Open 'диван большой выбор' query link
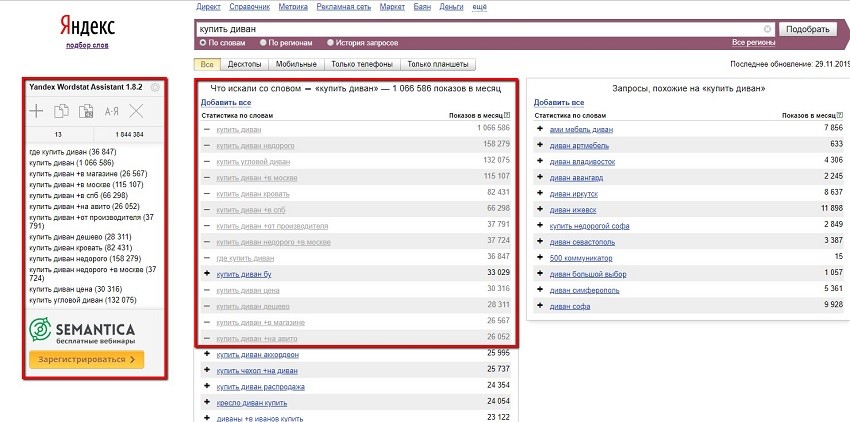Viewport: 850px width, 422px height. click(588, 274)
